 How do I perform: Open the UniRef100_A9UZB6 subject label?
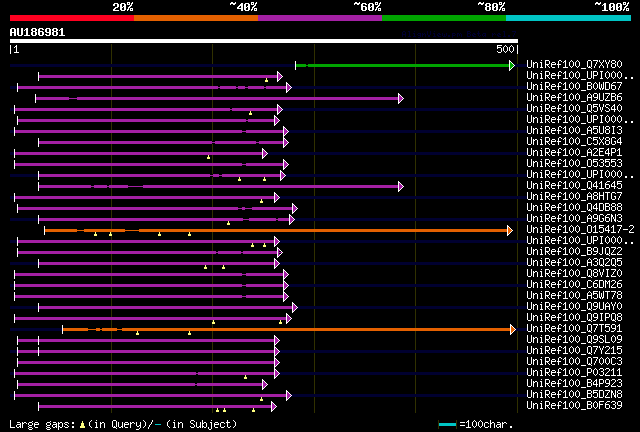[x=574, y=97]
